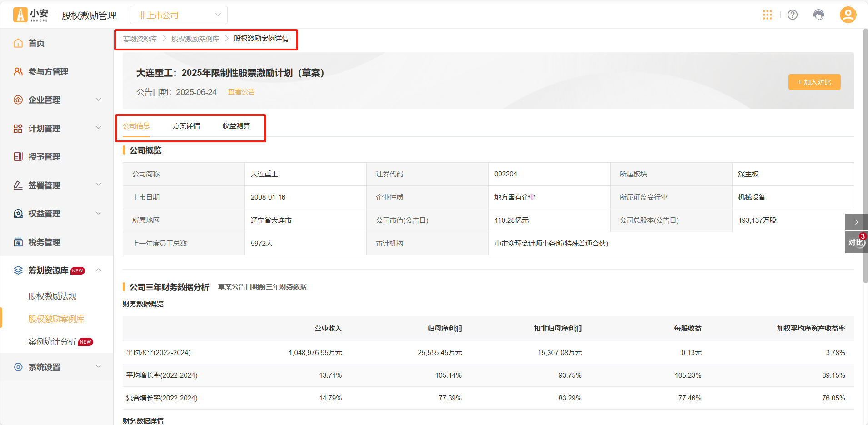Click 筹划资源库 breadcrumb link
The height and width of the screenshot is (425, 868).
(140, 39)
